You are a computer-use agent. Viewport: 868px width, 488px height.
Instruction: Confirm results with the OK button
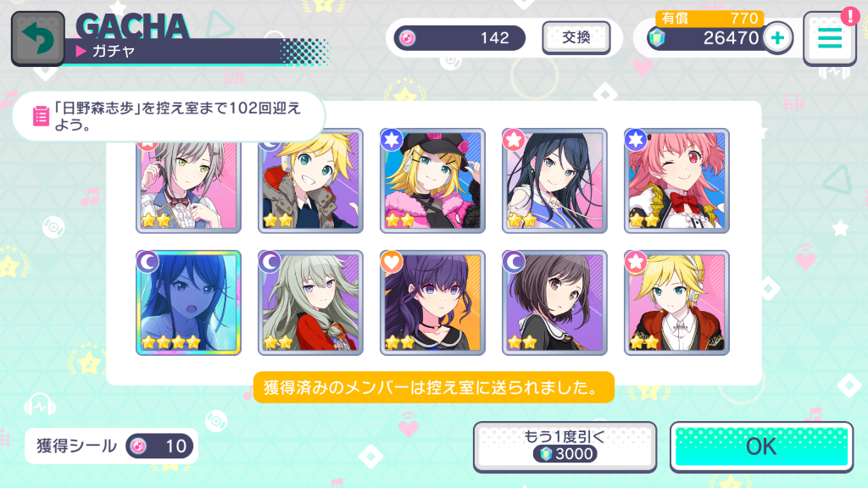pos(761,446)
